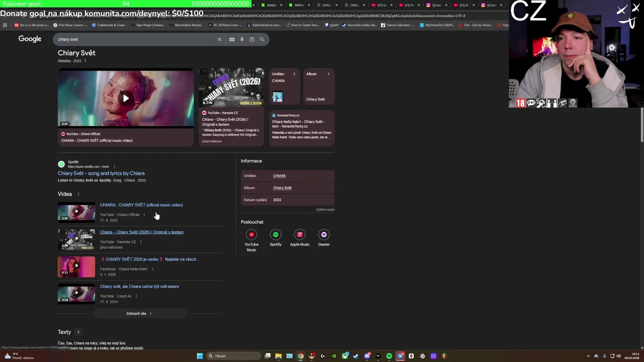Open 'MyFitnessPal' bookmark
Viewport: 644px width, 362px height.
437,25
